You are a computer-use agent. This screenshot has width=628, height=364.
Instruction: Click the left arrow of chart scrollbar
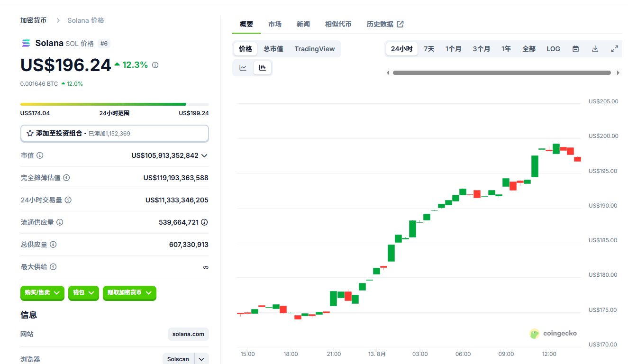(x=388, y=73)
